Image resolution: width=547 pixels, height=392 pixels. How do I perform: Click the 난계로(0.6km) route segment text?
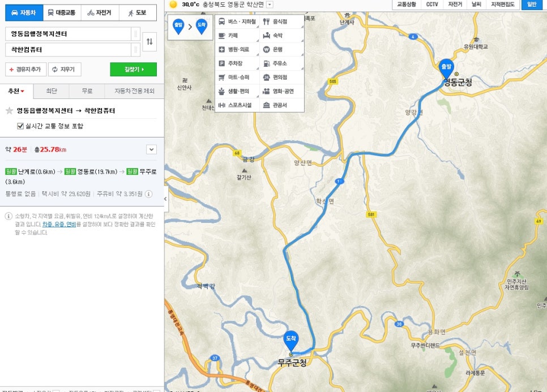point(37,171)
